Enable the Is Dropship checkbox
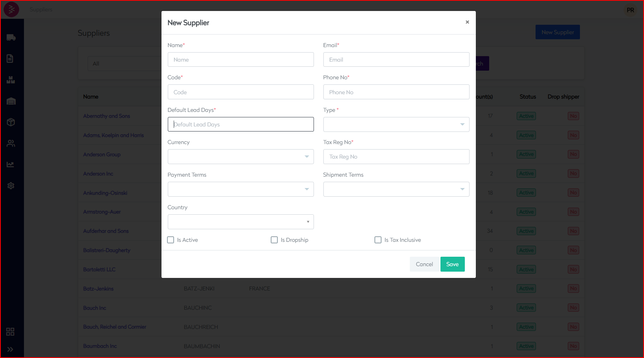This screenshot has width=644, height=358. coord(274,240)
